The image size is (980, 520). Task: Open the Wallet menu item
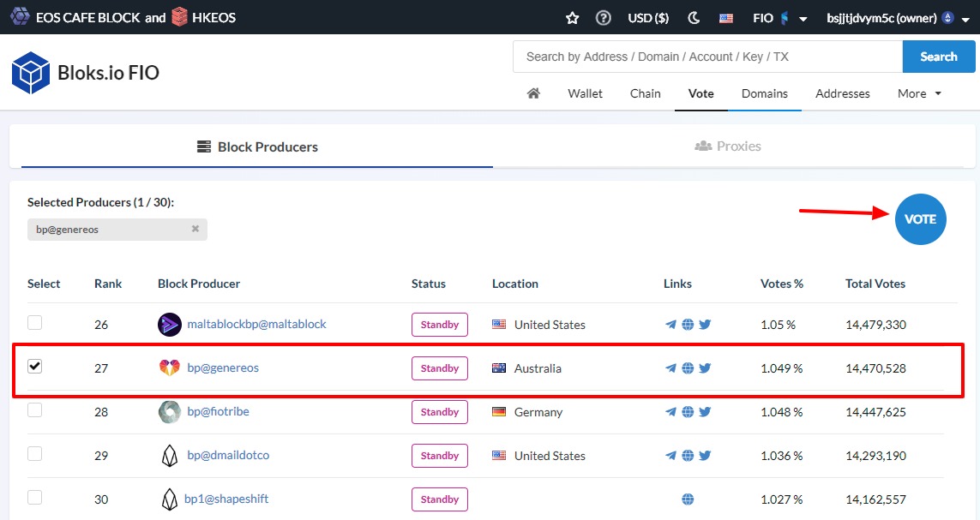pos(585,93)
